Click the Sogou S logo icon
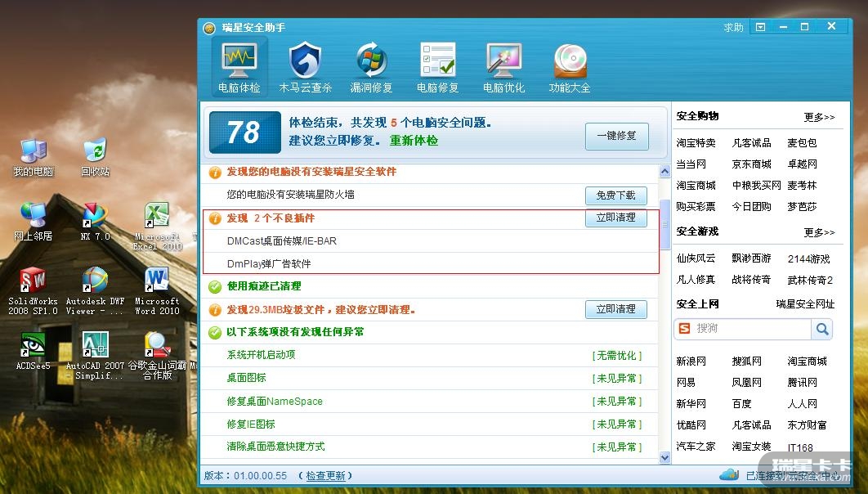 point(684,329)
